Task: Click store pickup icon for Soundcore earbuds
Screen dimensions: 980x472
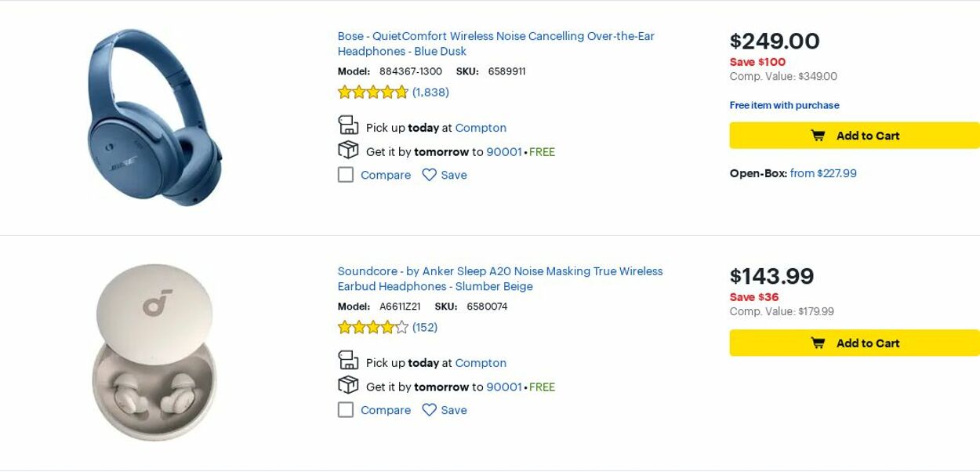Action: pos(348,361)
